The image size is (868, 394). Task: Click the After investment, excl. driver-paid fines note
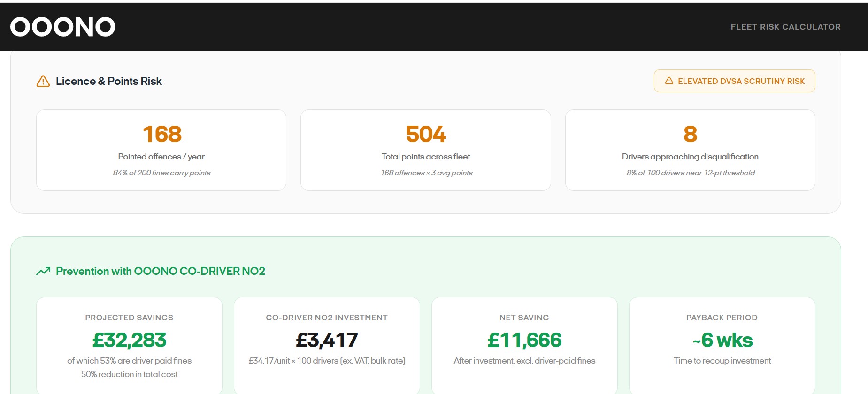(x=524, y=361)
